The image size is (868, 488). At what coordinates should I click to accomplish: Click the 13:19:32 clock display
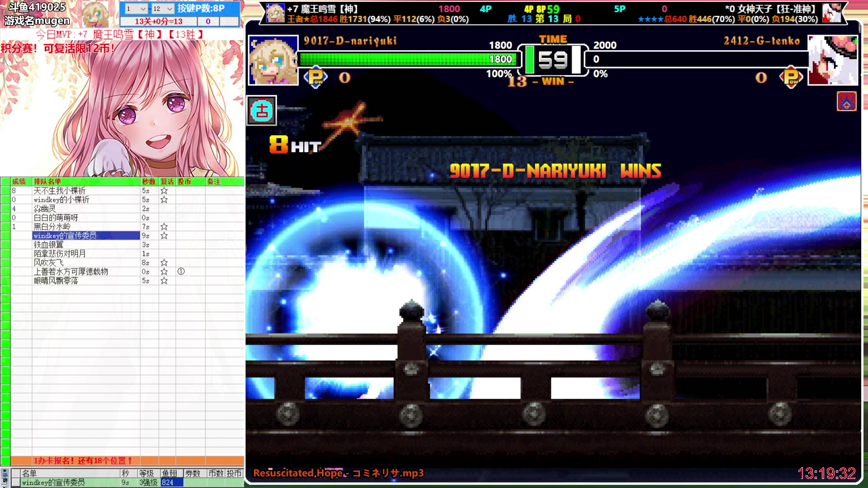[826, 474]
